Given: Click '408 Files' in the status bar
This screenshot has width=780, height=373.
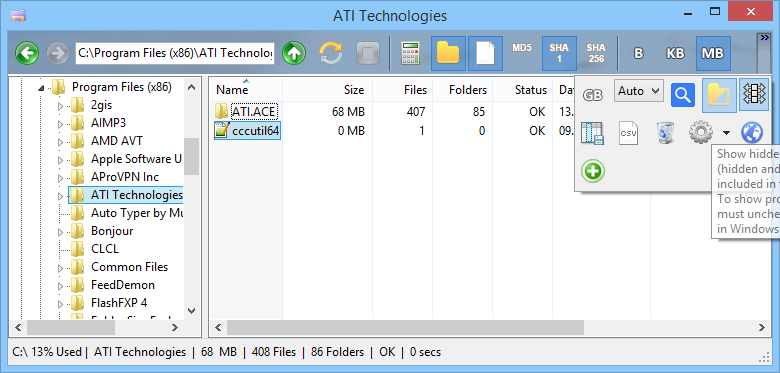Looking at the screenshot, I should [x=274, y=353].
